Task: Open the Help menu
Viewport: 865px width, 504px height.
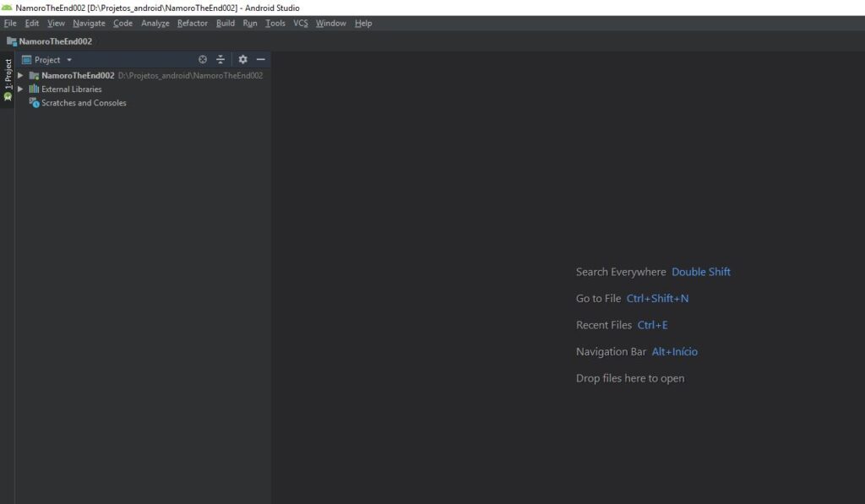Action: 363,23
